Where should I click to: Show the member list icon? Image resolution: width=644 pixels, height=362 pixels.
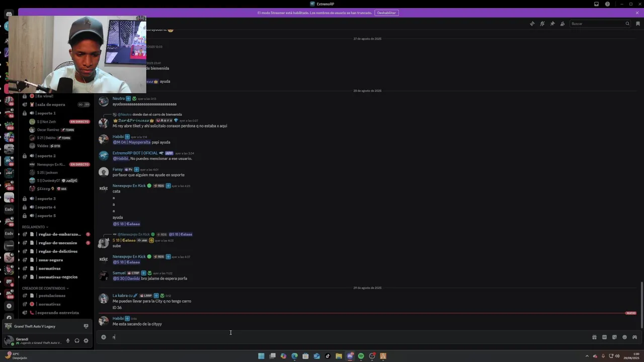coord(562,24)
